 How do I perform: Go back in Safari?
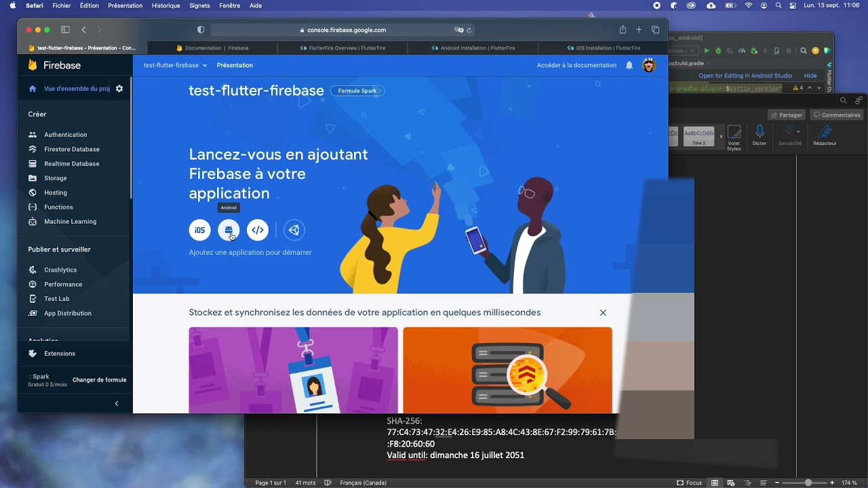(83, 30)
